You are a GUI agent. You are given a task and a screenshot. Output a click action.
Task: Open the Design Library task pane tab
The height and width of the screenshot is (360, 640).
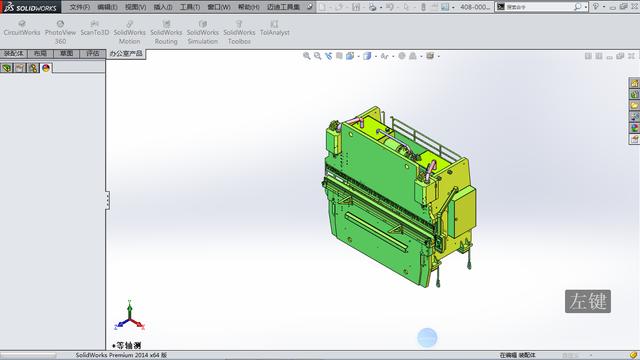coord(634,94)
